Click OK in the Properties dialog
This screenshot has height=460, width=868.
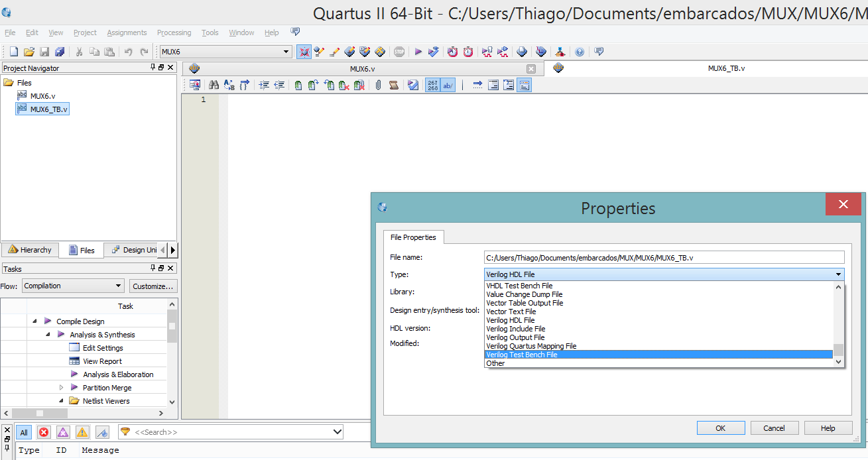click(721, 428)
